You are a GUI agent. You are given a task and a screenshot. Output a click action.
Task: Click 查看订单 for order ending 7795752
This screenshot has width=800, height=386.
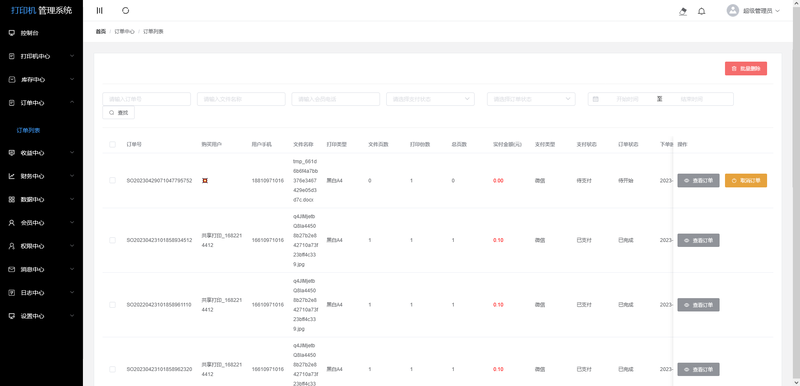pyautogui.click(x=698, y=181)
